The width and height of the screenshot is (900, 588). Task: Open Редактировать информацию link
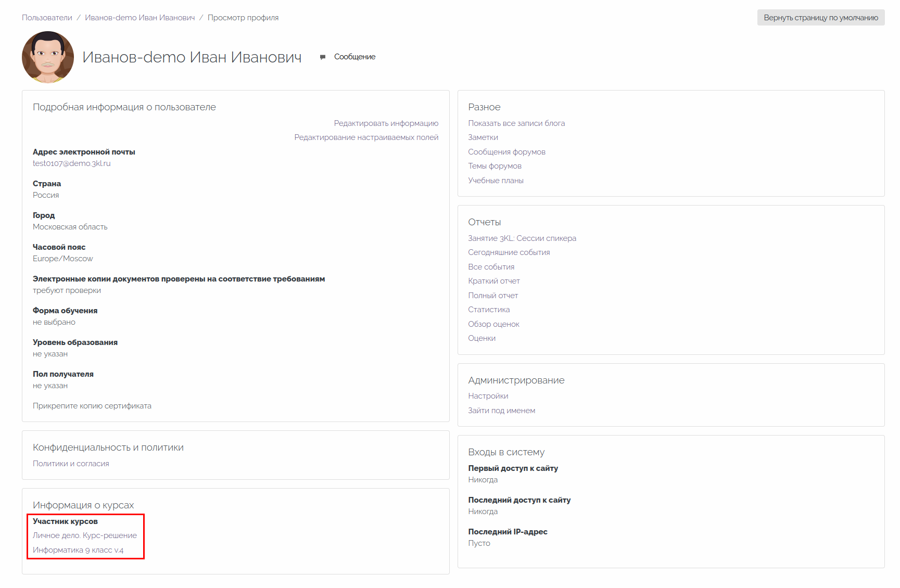pos(386,123)
